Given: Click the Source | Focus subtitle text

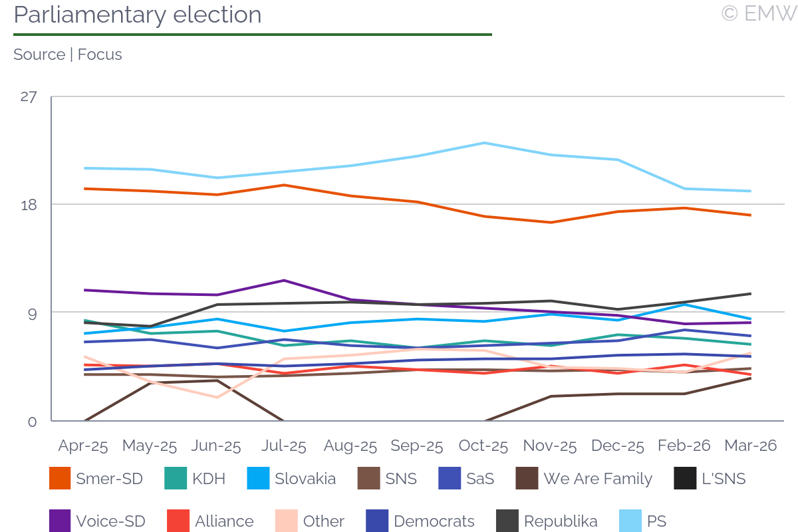Looking at the screenshot, I should 68,55.
